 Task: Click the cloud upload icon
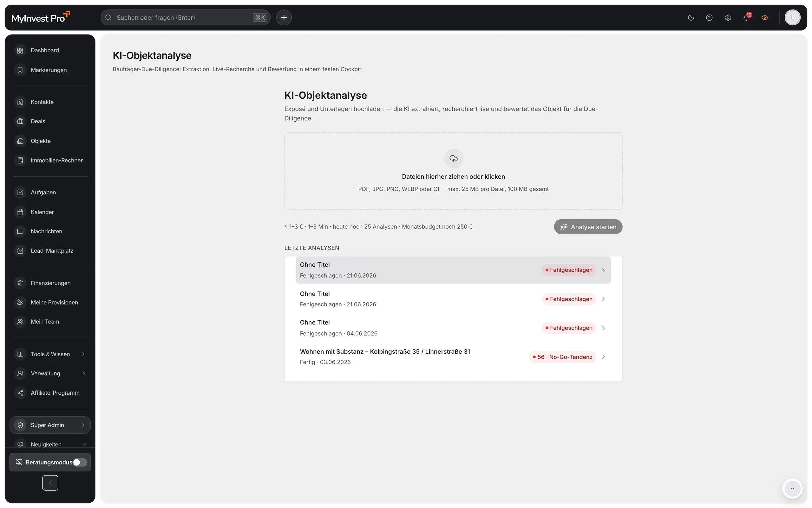453,158
